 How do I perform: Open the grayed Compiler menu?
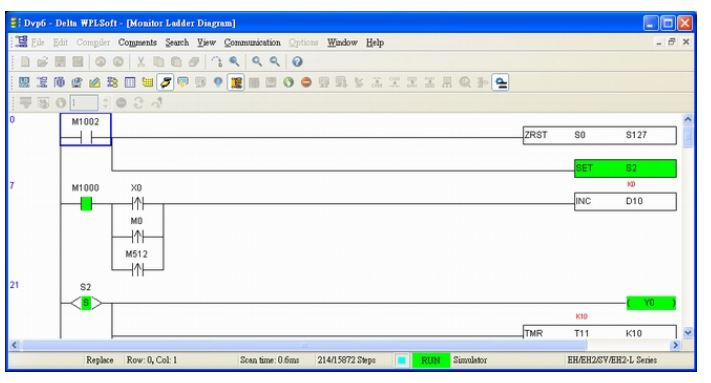click(x=93, y=43)
